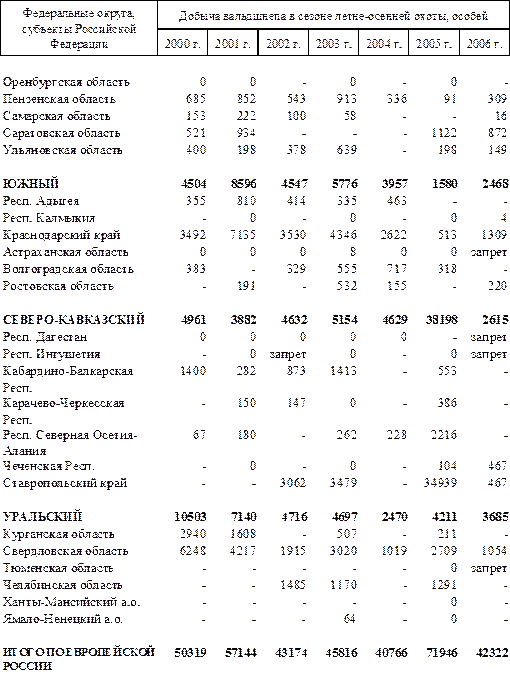Screen dimensions: 510x679
Task: Click 'Респ. Адыгея' row label
Action: tap(41, 201)
